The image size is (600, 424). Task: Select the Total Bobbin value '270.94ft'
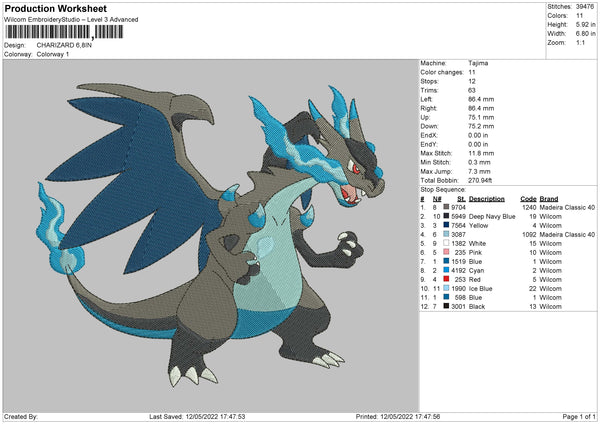tap(480, 180)
